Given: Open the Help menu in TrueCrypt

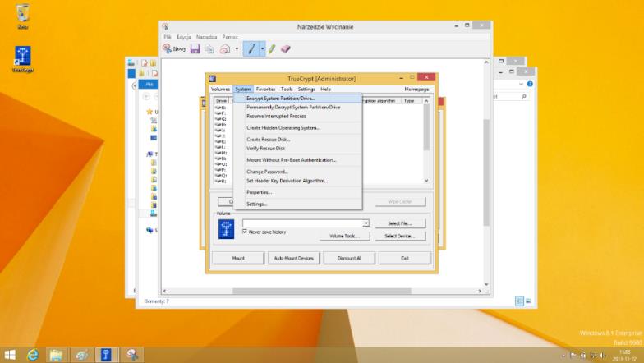Looking at the screenshot, I should tap(325, 89).
